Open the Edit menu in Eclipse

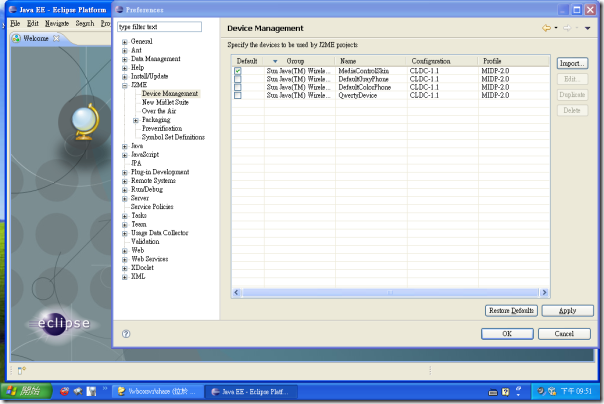point(33,23)
